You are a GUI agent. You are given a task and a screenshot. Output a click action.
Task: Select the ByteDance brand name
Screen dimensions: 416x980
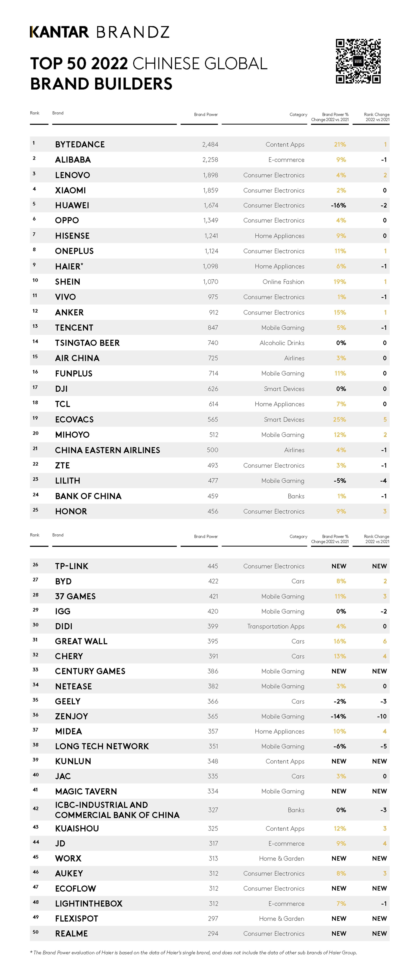click(x=80, y=145)
